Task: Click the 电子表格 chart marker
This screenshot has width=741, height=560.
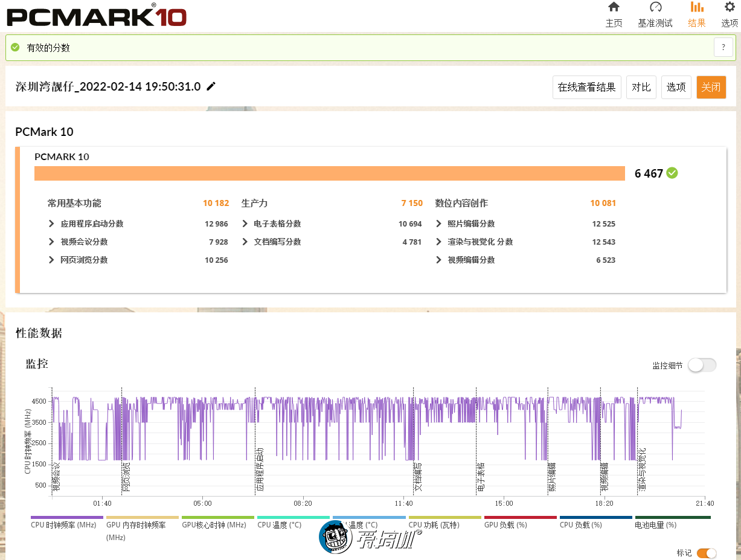Action: 481,478
